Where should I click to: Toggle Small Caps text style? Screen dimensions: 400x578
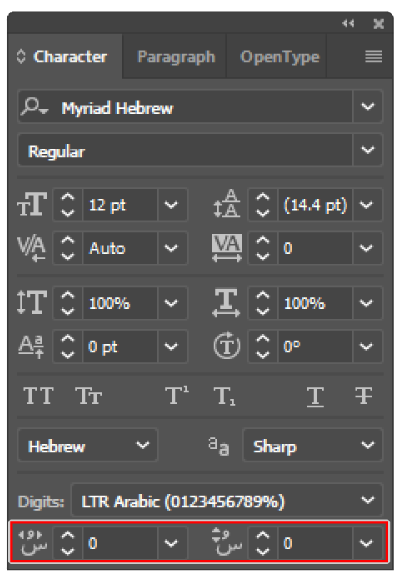(x=88, y=396)
